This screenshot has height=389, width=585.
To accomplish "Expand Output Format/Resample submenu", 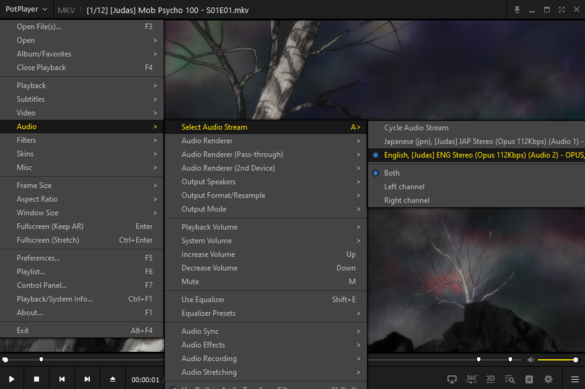I will (266, 195).
